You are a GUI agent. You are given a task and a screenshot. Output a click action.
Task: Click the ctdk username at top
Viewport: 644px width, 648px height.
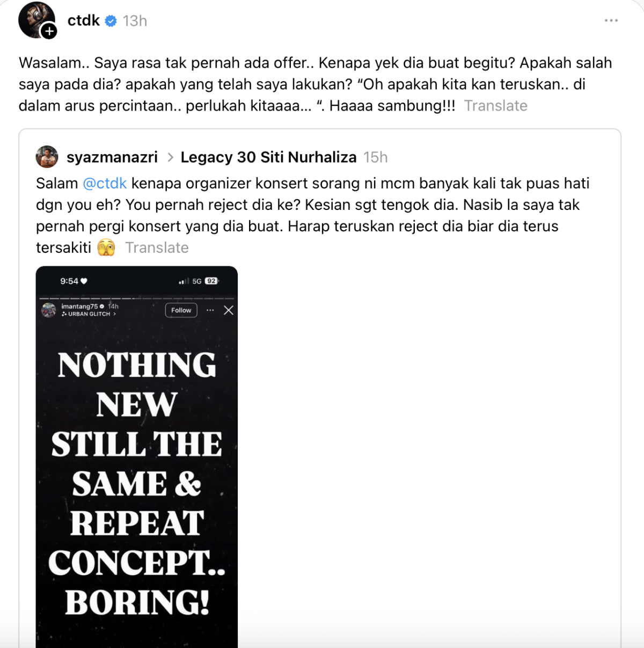pos(83,20)
